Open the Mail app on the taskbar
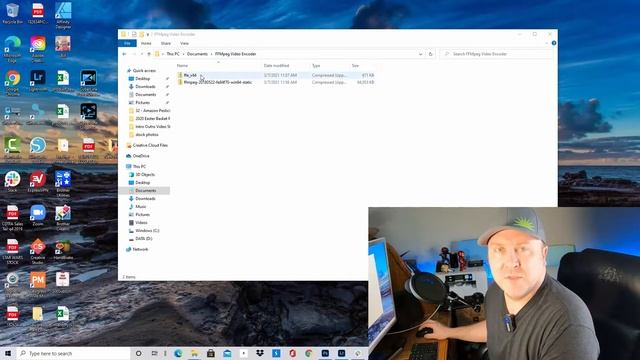 227,353
